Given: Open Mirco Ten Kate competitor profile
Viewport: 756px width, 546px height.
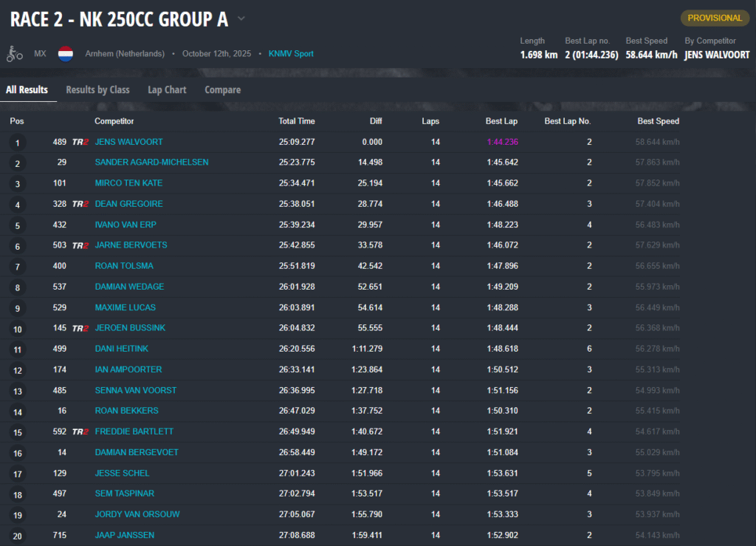Looking at the screenshot, I should 128,183.
